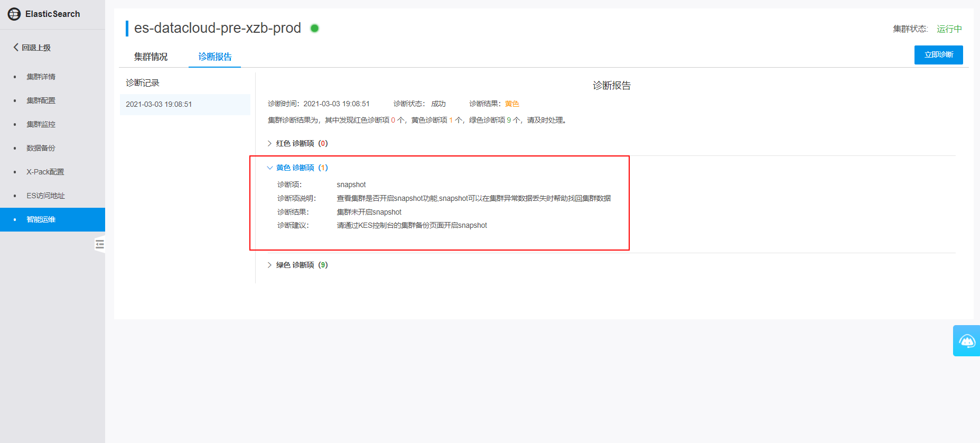Go to 集群监控 in the sidebar

pyautogui.click(x=41, y=124)
